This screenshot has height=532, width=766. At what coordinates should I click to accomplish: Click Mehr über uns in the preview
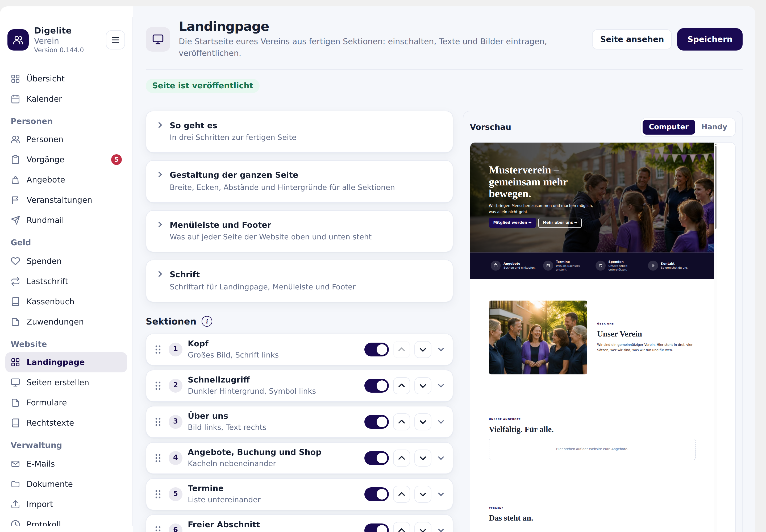click(x=560, y=223)
